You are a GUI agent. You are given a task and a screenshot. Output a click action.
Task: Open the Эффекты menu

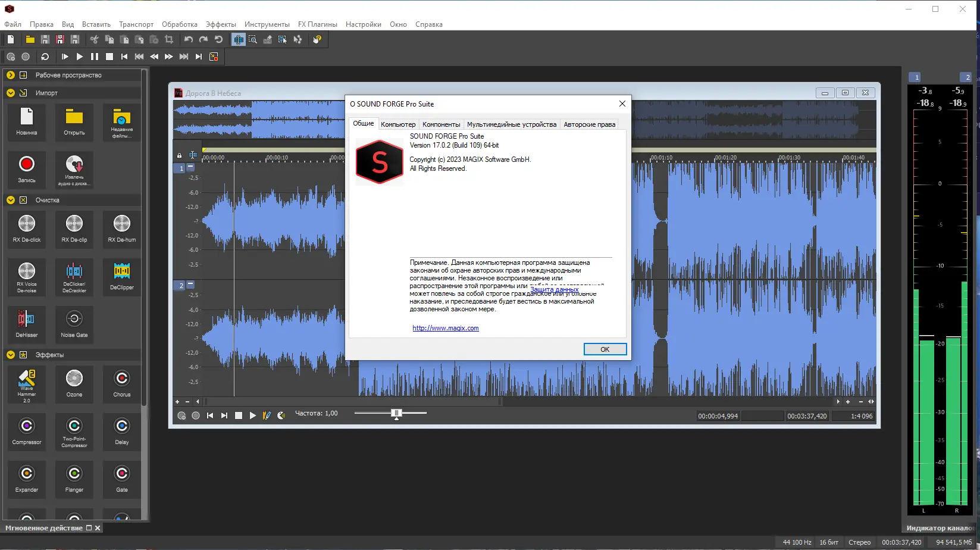[220, 24]
